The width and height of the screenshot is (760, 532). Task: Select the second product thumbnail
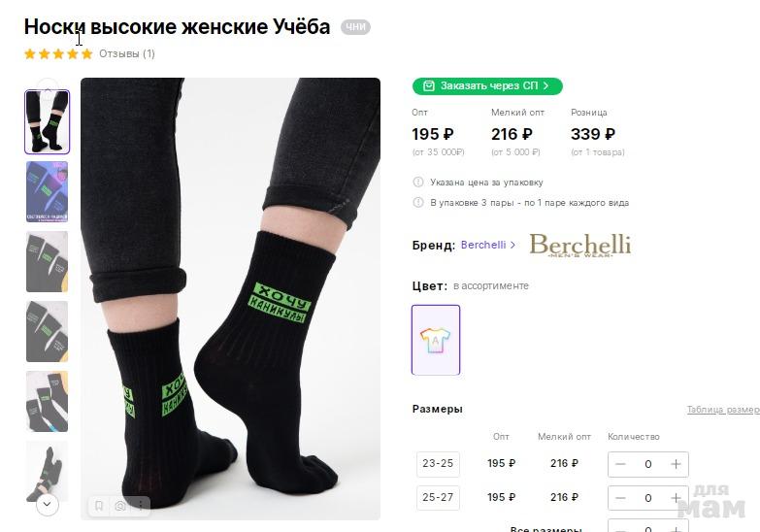click(x=47, y=192)
